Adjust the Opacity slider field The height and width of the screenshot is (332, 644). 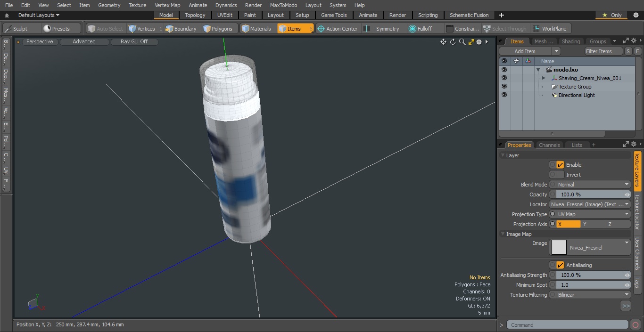pyautogui.click(x=590, y=194)
